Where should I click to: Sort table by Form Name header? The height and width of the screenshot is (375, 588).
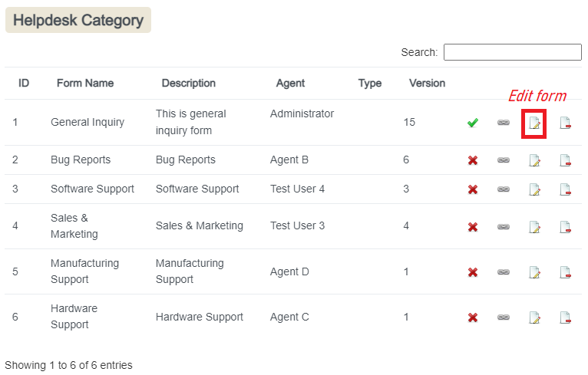coord(85,83)
